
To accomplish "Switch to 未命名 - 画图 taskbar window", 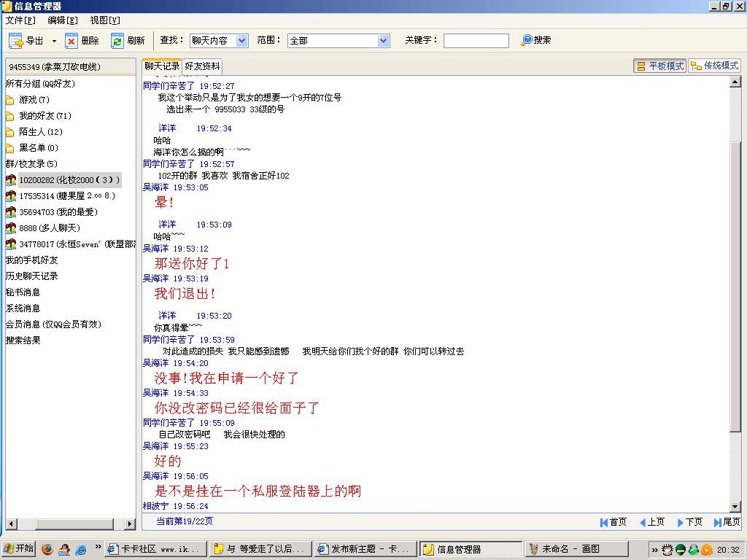I will 576,549.
